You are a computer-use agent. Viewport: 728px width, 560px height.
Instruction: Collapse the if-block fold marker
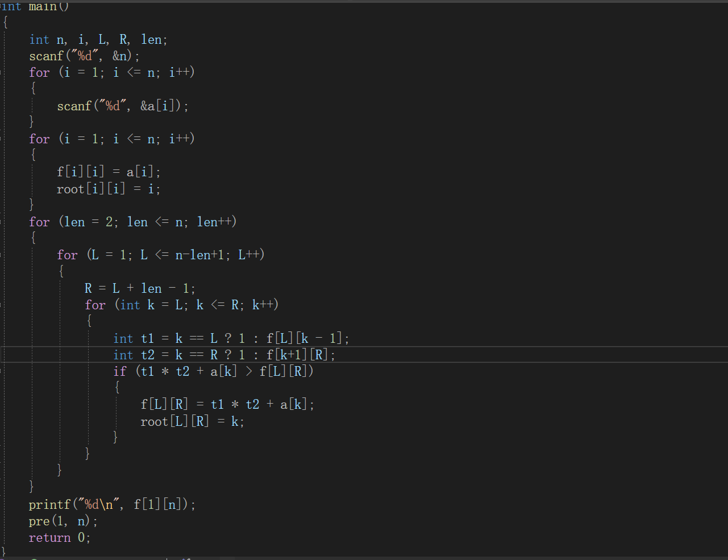[2, 371]
